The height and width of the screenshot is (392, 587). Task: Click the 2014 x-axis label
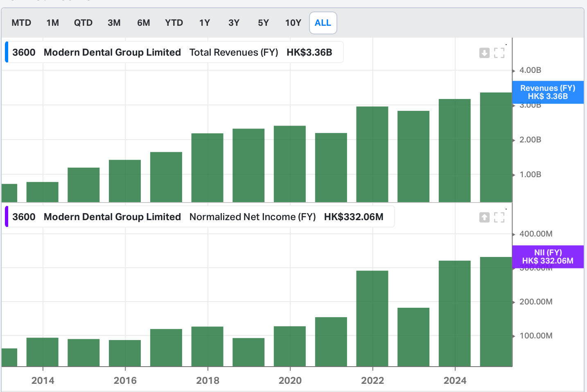(43, 381)
